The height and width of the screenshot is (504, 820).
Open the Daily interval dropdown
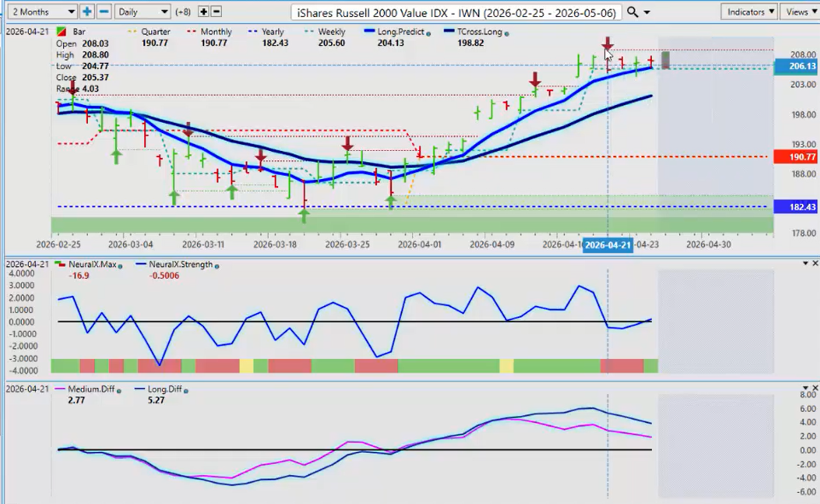coord(142,12)
